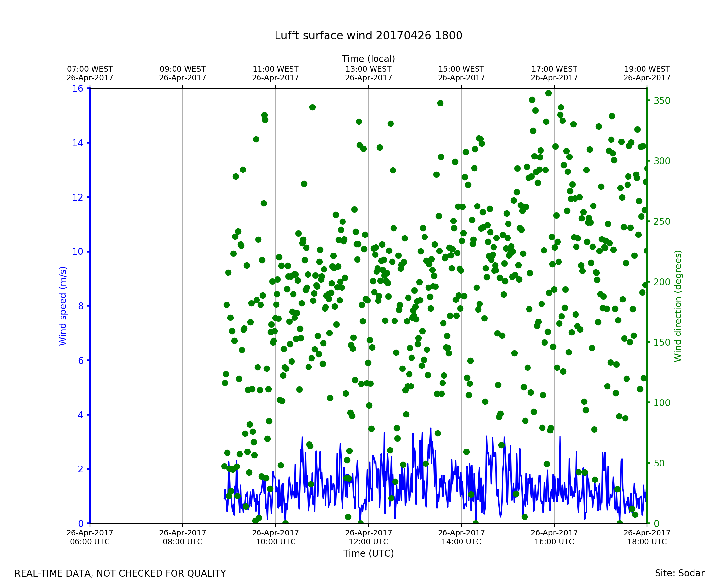The image size is (719, 588).
Task: Click the 200 tick on wind direction axis
Action: 662,282
